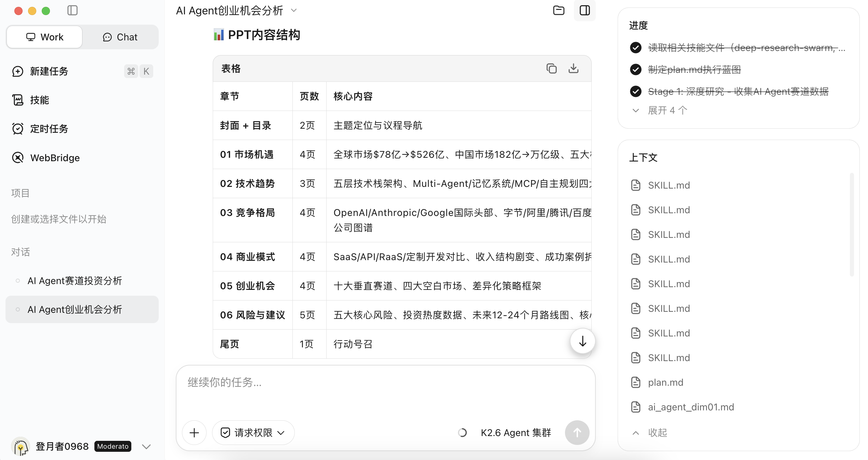The image size is (868, 460).
Task: Click the Work tab monitor icon
Action: coord(31,37)
